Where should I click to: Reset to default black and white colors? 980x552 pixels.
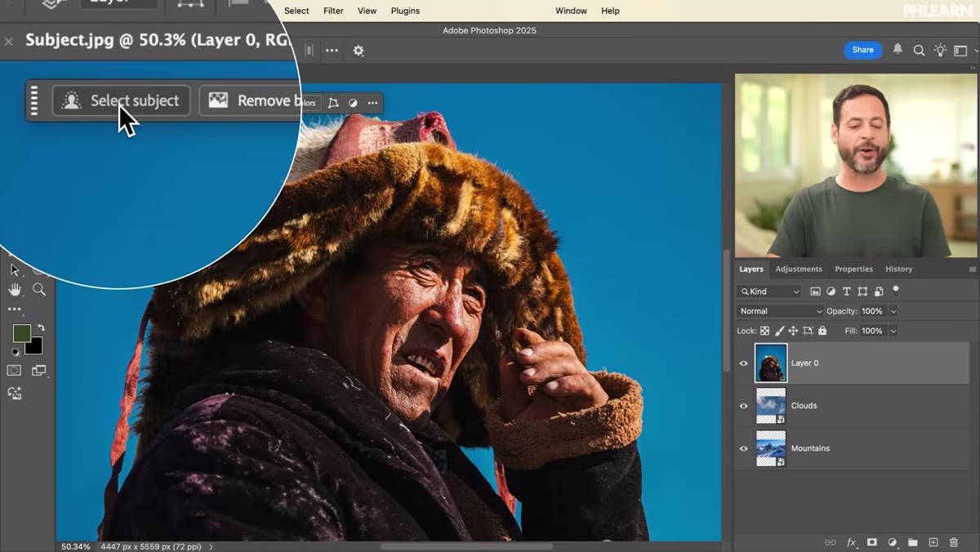click(x=14, y=352)
